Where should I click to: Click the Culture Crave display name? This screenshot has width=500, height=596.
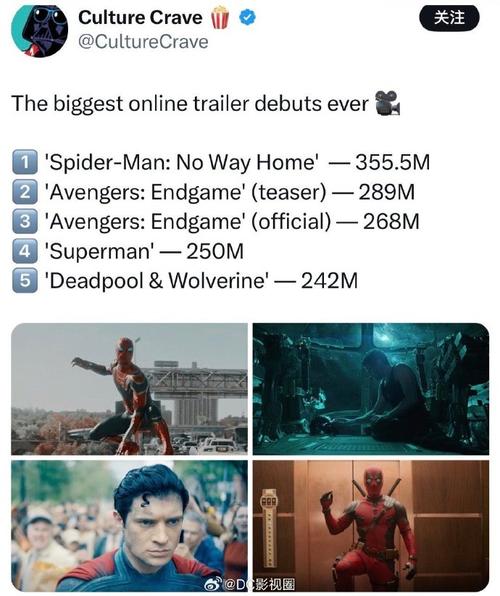[x=140, y=17]
